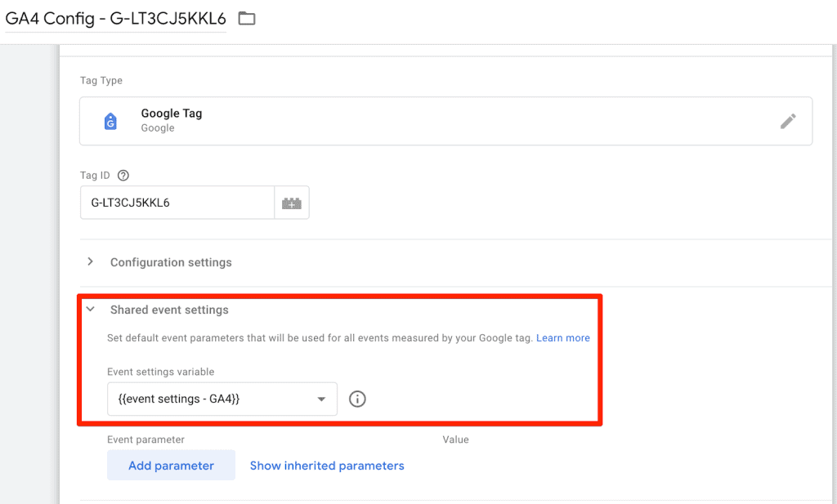Select the Tag Type label

(101, 80)
